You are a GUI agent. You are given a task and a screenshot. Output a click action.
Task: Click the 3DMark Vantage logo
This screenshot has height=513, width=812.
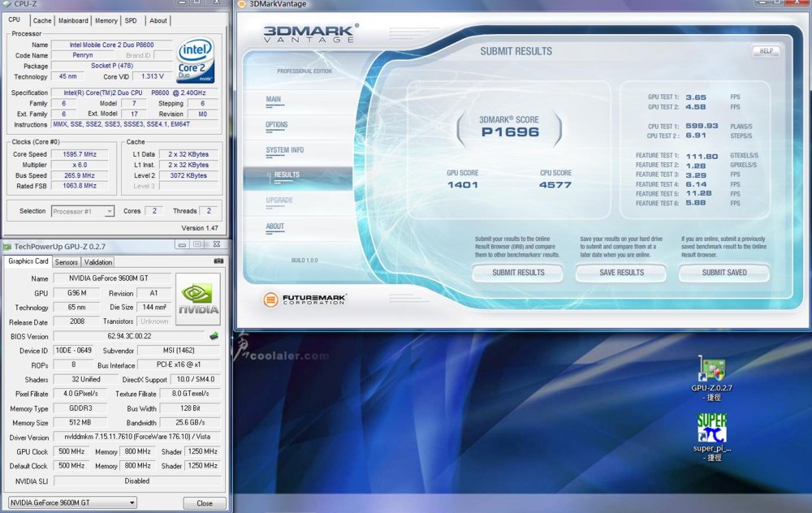310,33
